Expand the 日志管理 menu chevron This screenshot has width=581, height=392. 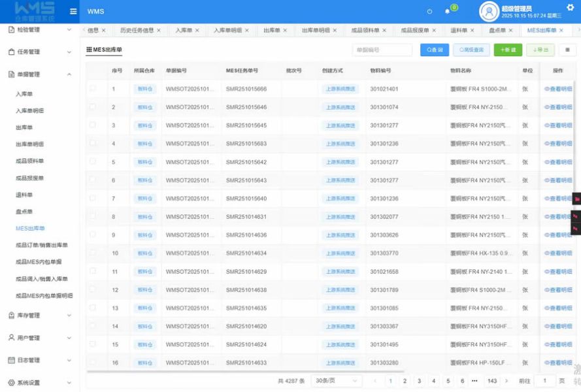(x=69, y=360)
